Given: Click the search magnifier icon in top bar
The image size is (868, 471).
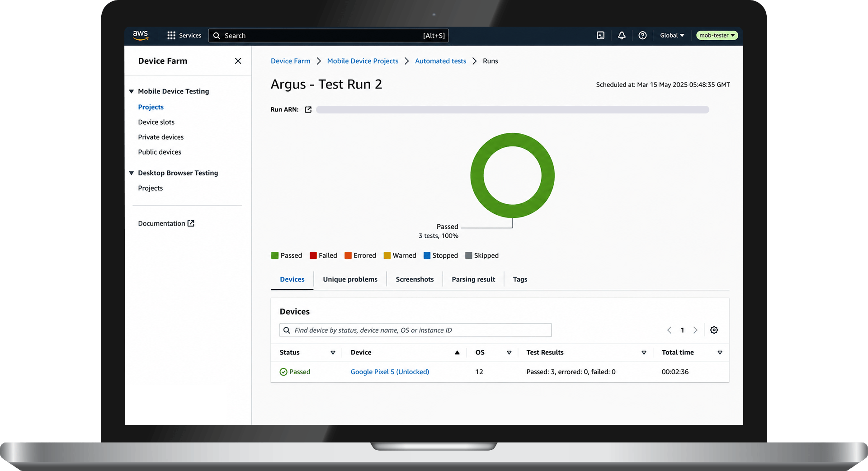Looking at the screenshot, I should point(217,36).
